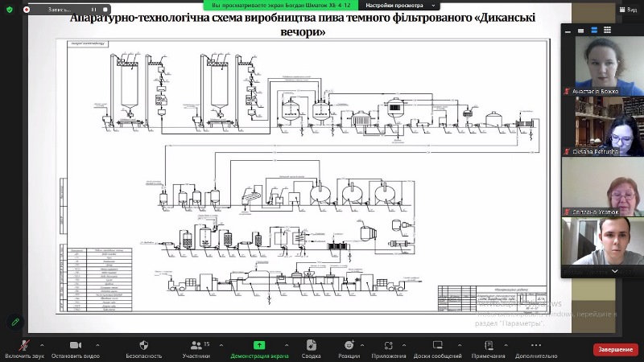Open Настройки просмотра dropdown
The height and width of the screenshot is (362, 644).
[400, 6]
